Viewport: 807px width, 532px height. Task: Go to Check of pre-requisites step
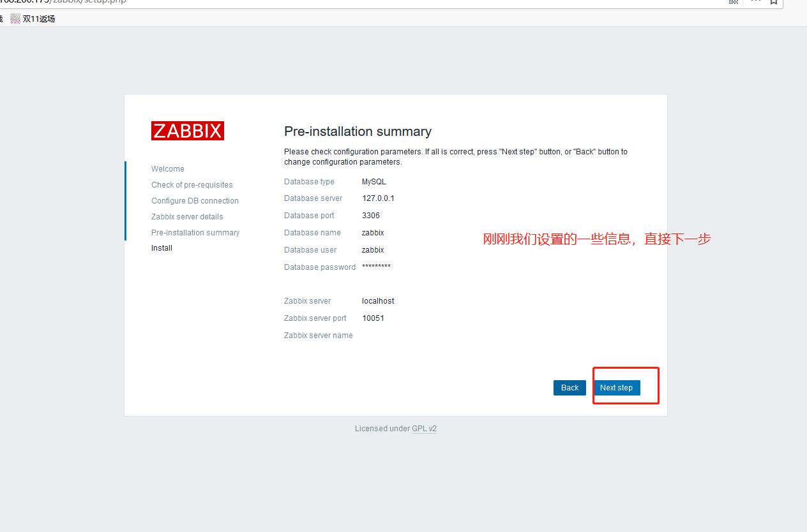pyautogui.click(x=192, y=185)
